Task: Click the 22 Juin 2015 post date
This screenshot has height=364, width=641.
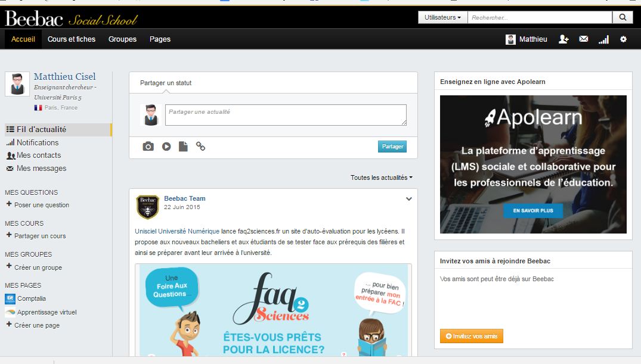Action: [x=182, y=207]
